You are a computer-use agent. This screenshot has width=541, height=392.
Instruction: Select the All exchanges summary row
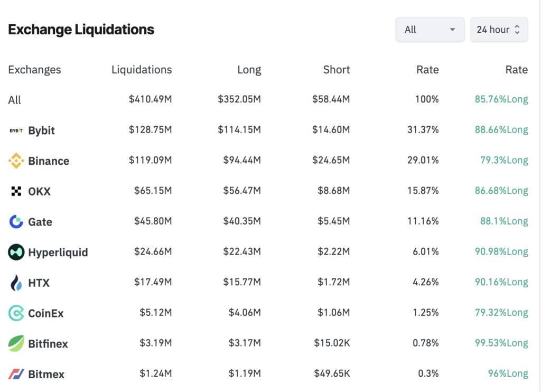tap(15, 100)
